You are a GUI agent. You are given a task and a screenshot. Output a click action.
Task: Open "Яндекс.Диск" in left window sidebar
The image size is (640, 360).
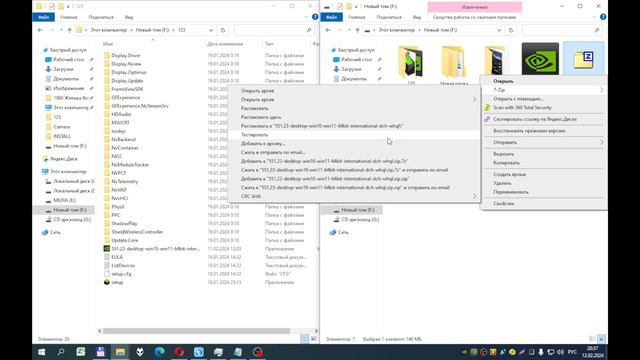coord(64,159)
